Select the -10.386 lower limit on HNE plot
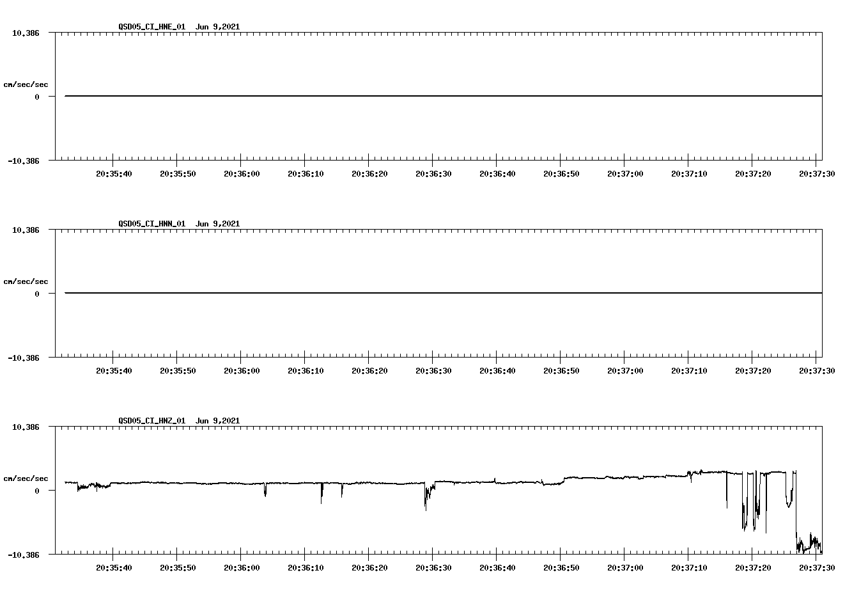 (x=24, y=161)
